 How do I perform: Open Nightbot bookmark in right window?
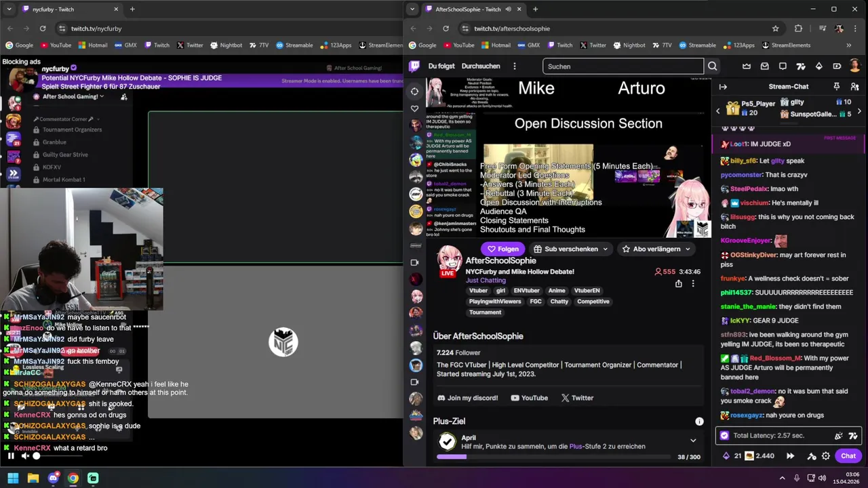click(629, 45)
